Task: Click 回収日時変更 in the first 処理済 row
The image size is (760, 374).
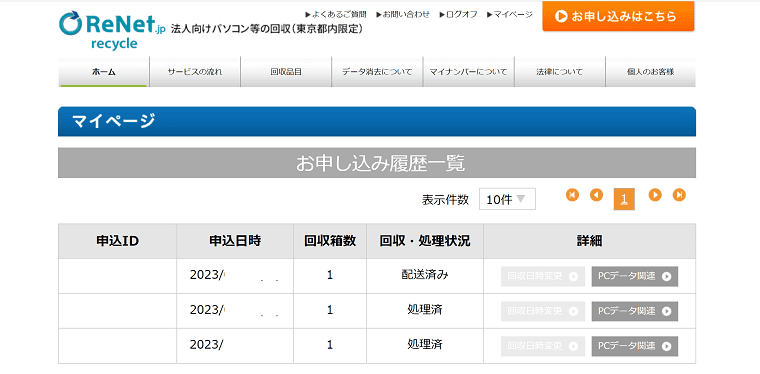Action: 543,311
